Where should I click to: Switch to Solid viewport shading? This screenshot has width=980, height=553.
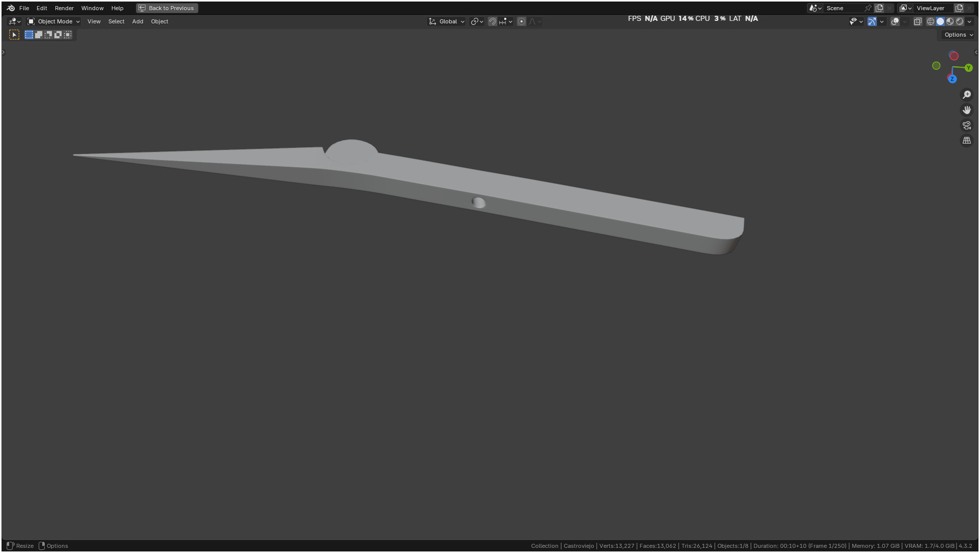(940, 21)
